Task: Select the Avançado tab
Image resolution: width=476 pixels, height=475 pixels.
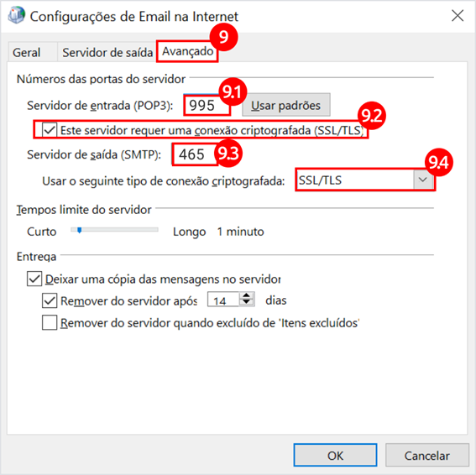Action: (187, 51)
